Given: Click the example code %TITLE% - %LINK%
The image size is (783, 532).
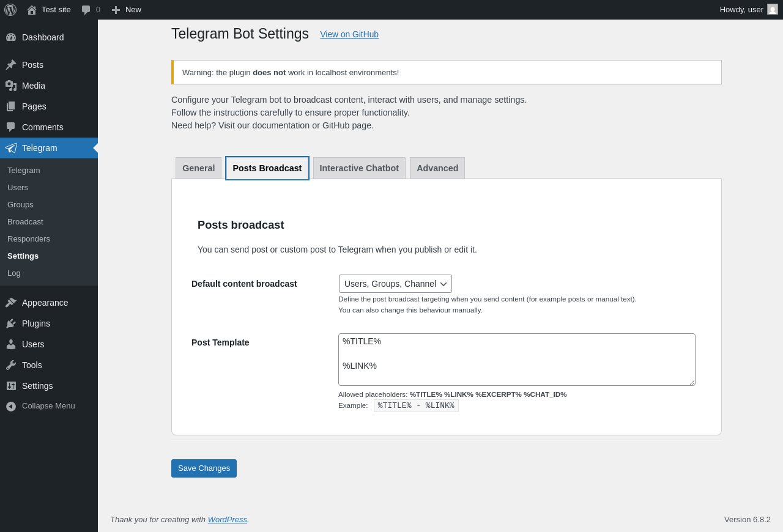Looking at the screenshot, I should coord(416,405).
